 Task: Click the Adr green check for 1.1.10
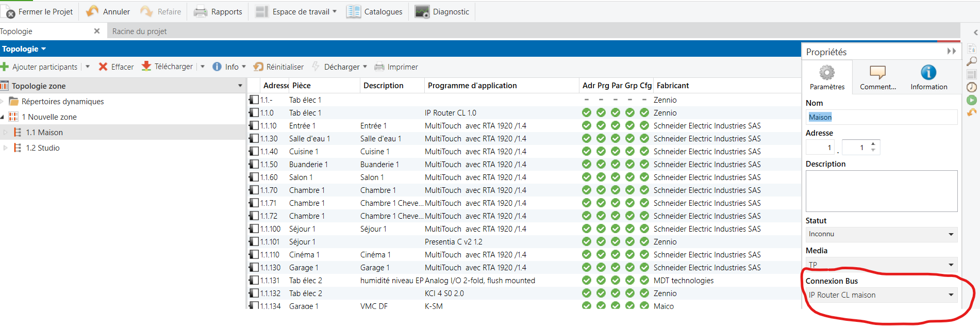[x=587, y=125]
